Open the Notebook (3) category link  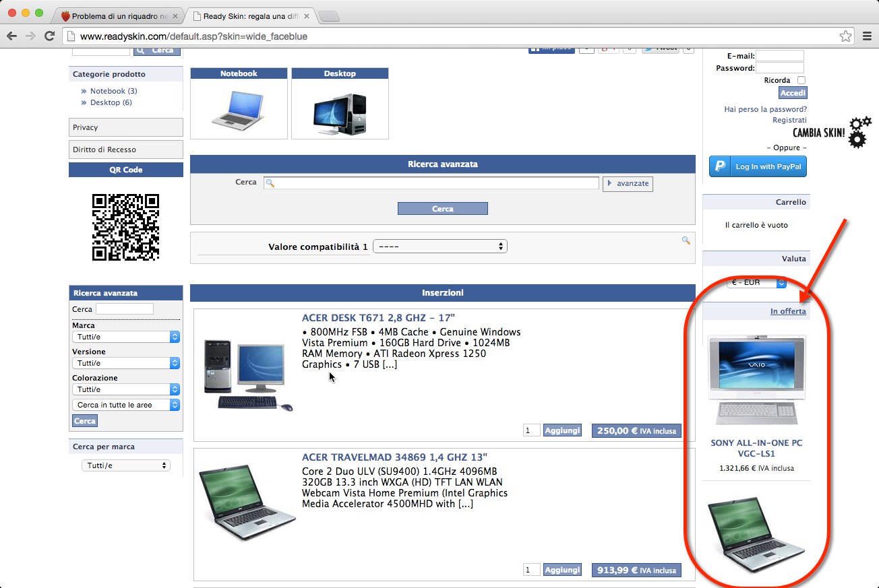pyautogui.click(x=113, y=91)
